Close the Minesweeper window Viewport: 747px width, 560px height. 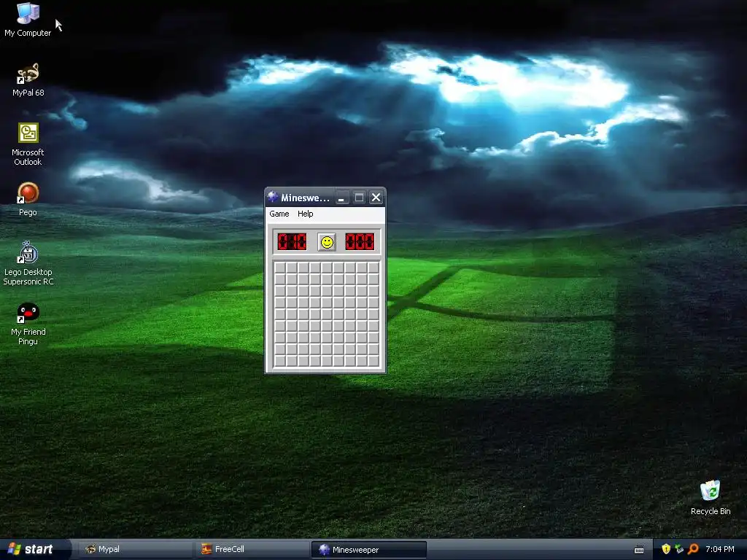[376, 198]
